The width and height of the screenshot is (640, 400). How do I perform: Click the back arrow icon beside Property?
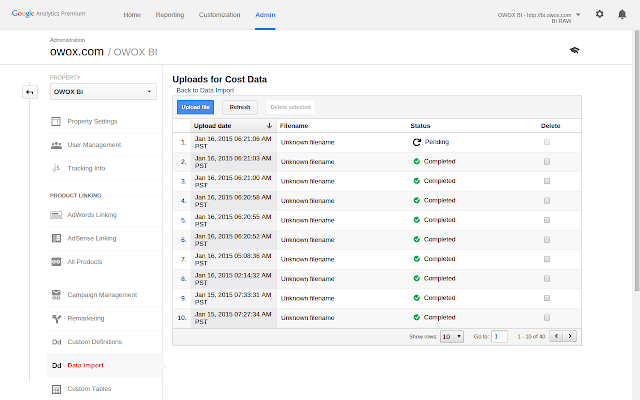[x=30, y=92]
